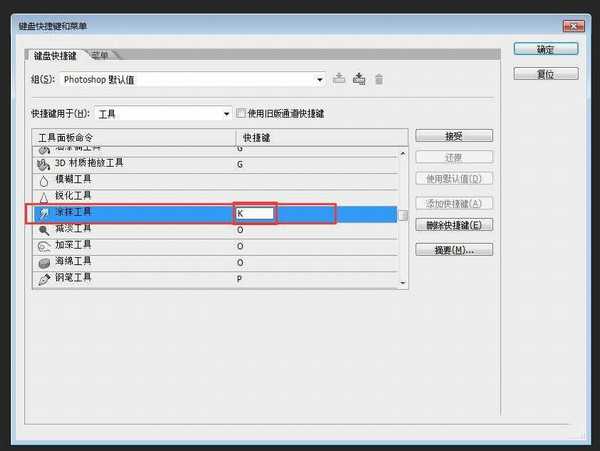Click the delete set trash icon
600x451 pixels.
tap(379, 78)
